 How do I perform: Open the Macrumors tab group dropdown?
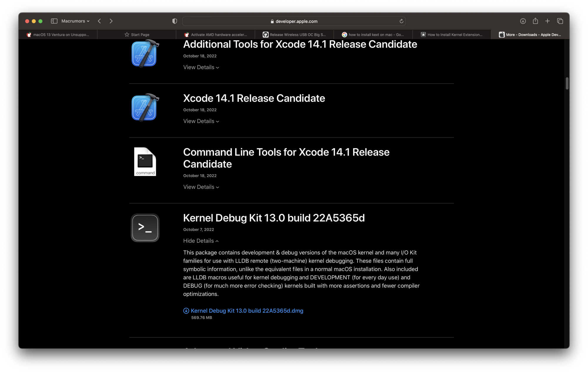[75, 21]
